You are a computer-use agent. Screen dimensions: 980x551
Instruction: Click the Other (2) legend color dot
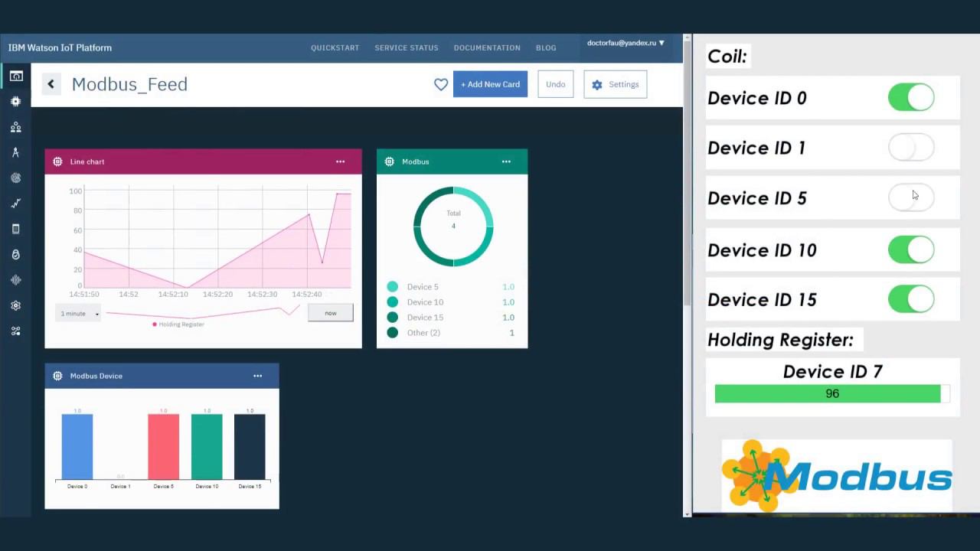tap(393, 332)
